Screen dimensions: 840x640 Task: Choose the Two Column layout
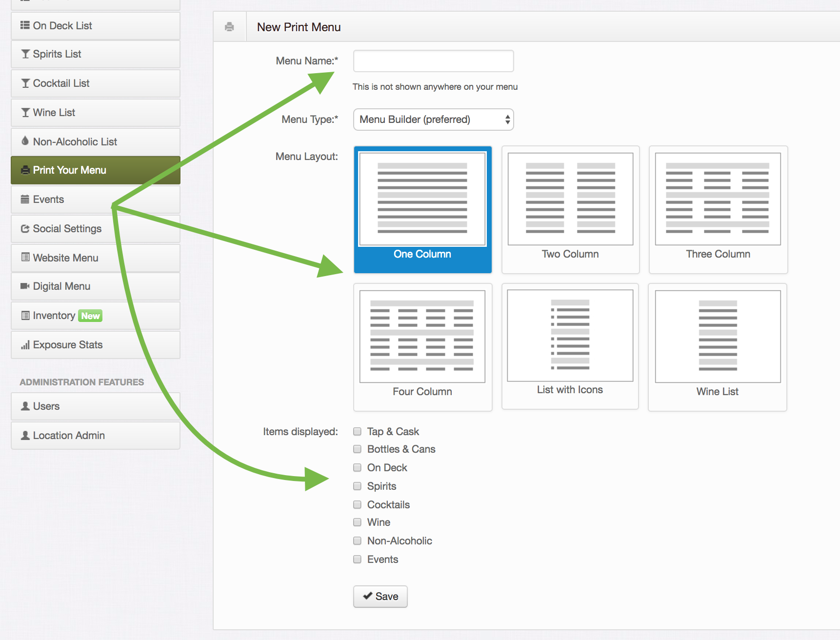pos(570,210)
